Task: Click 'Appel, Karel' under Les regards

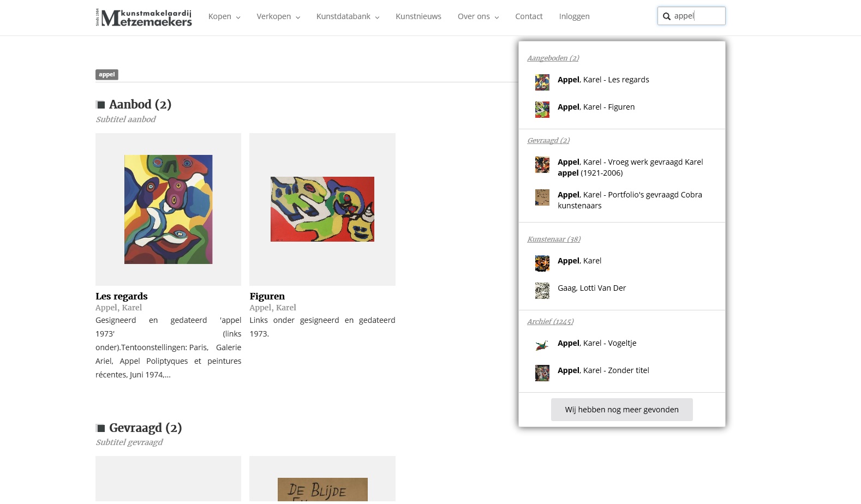Action: click(119, 308)
